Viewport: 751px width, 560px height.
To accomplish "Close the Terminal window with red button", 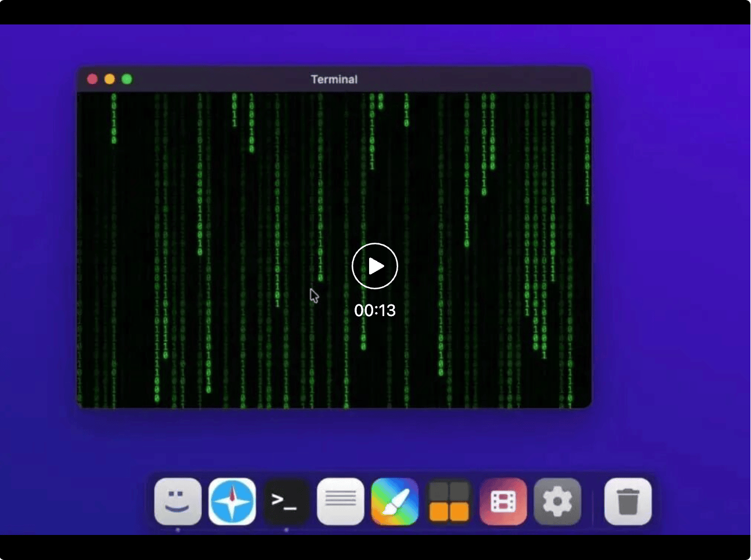I will tap(92, 79).
